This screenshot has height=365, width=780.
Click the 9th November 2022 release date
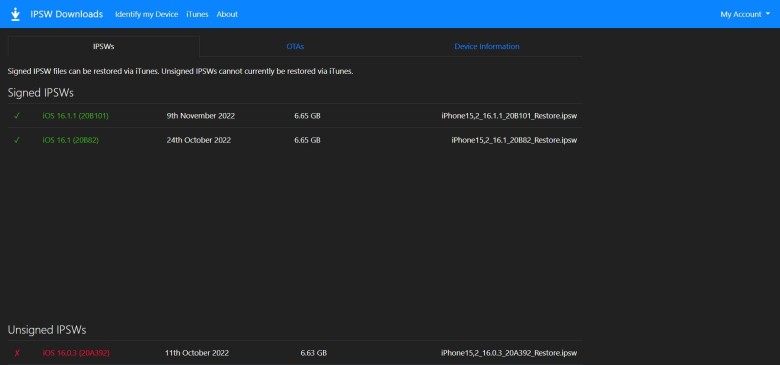pos(201,116)
